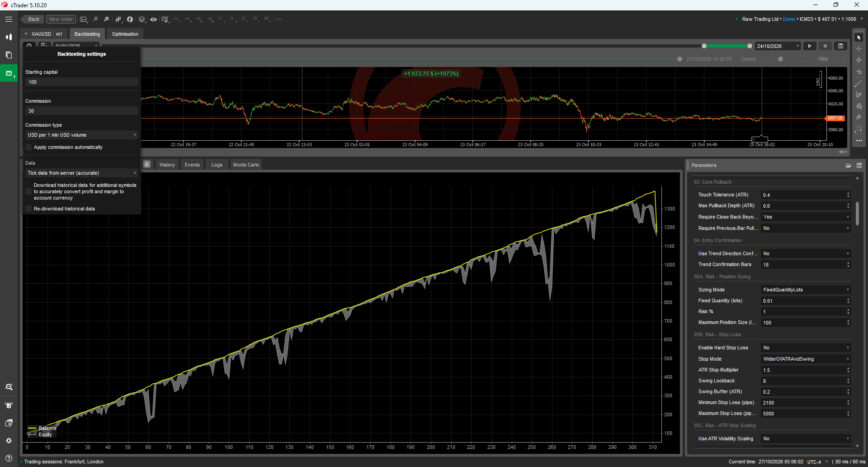Open Enable Hard Stop Loss dropdown
This screenshot has width=868, height=467.
806,348
